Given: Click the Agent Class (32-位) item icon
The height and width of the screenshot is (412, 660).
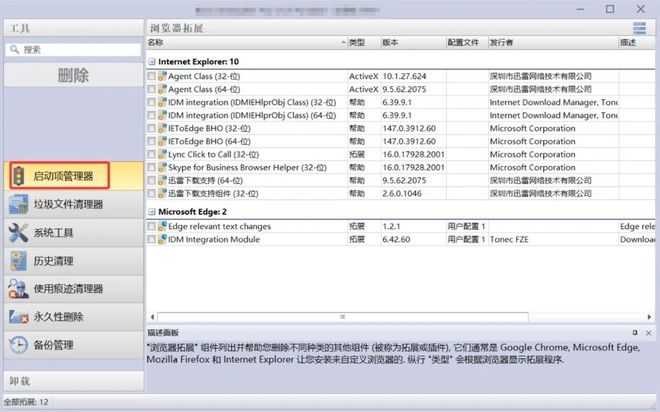Looking at the screenshot, I should (x=162, y=76).
